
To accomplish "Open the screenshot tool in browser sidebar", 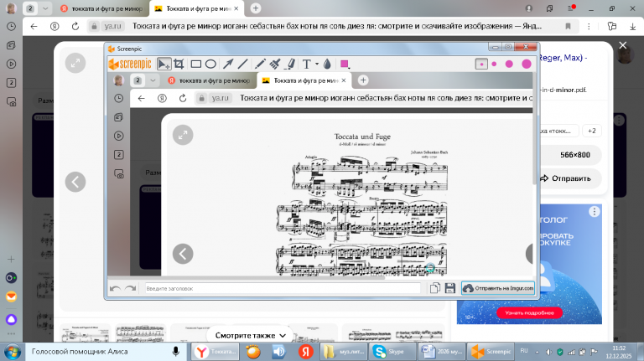I will (11, 101).
